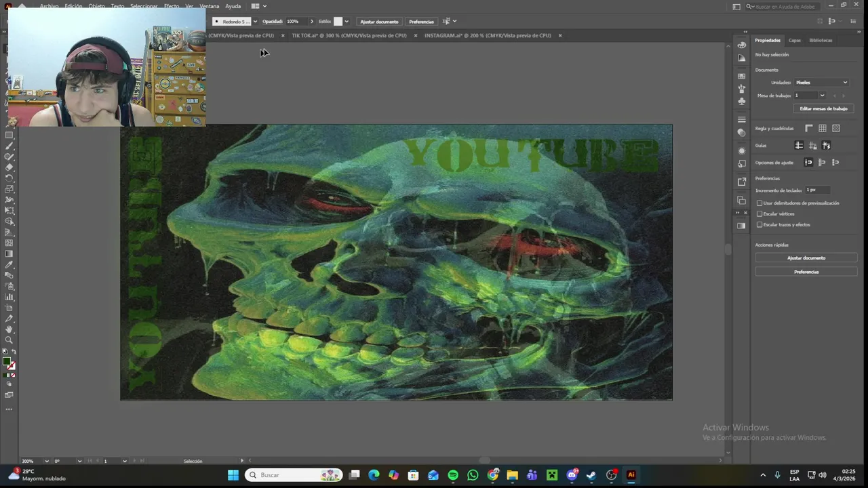Select the Perspective Grid tool

pos(9,232)
